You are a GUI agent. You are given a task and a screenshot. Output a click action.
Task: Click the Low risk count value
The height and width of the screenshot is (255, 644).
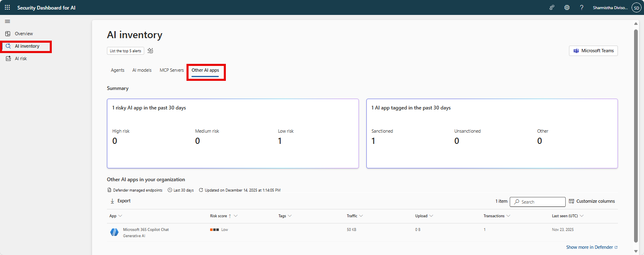[x=280, y=141]
